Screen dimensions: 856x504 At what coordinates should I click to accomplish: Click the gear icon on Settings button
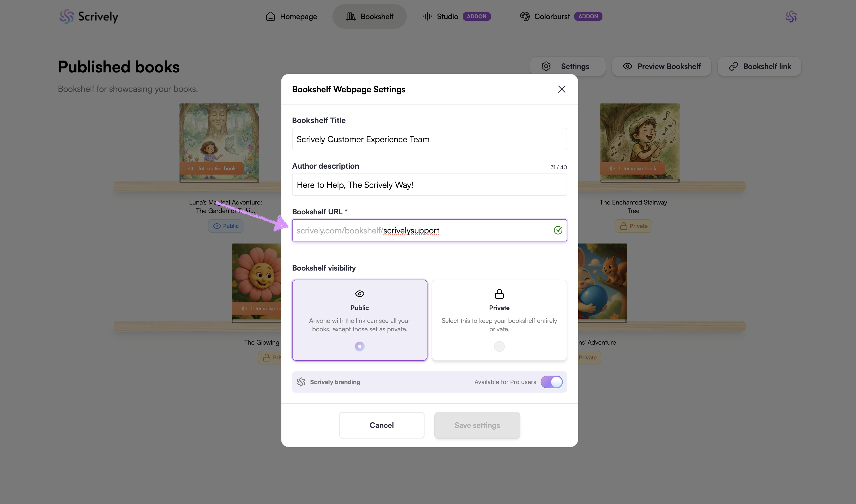[546, 66]
